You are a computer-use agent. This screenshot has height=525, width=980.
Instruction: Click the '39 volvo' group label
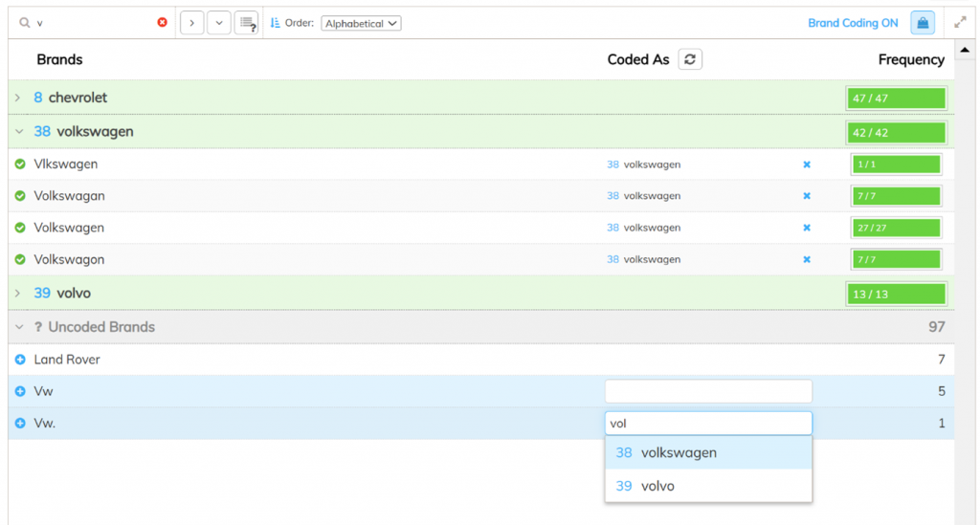[x=62, y=293]
